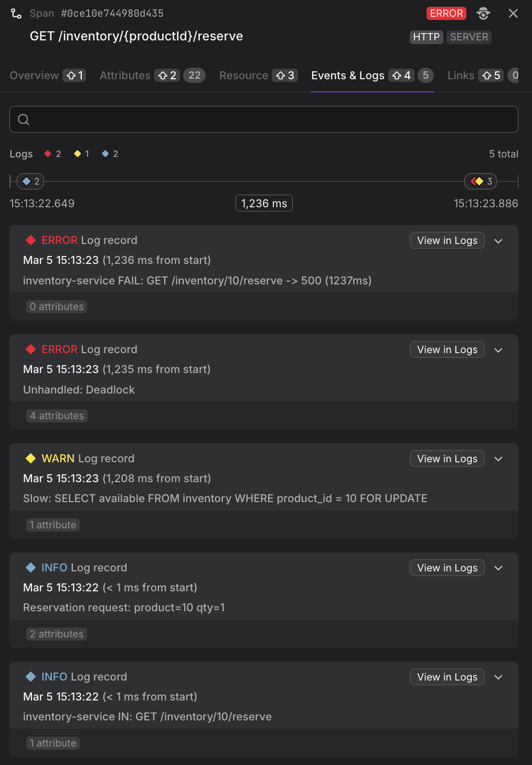Click the arrow badge next to the Links tab
Image resolution: width=532 pixels, height=765 pixels.
pyautogui.click(x=491, y=75)
